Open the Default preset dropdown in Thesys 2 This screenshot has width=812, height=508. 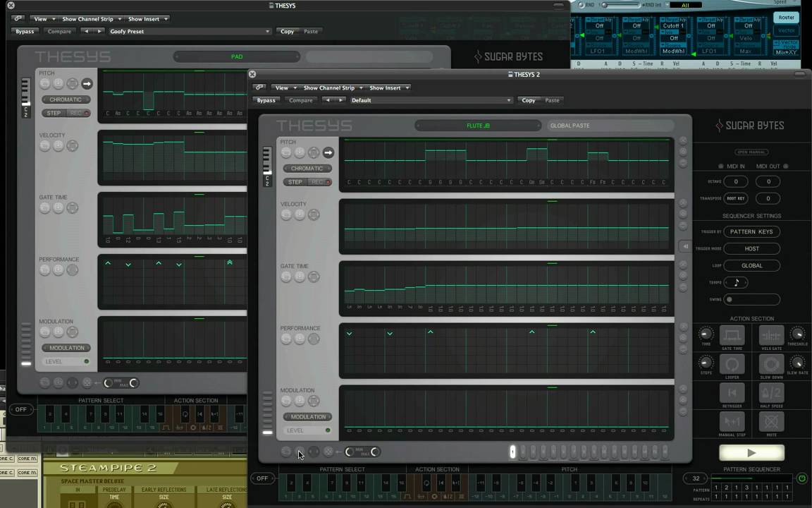(431, 101)
